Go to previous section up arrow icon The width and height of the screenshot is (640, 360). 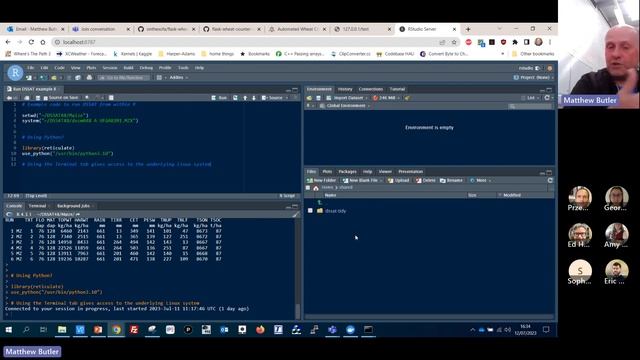(x=245, y=98)
